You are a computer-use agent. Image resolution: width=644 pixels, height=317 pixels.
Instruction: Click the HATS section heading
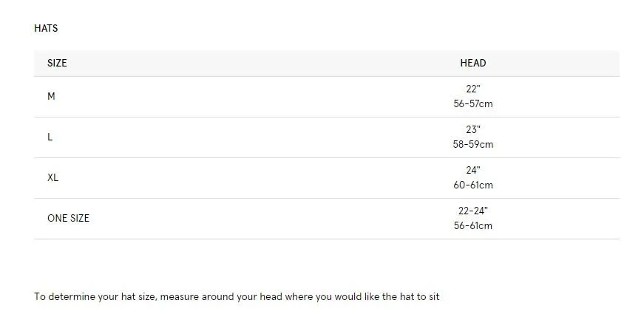(46, 28)
